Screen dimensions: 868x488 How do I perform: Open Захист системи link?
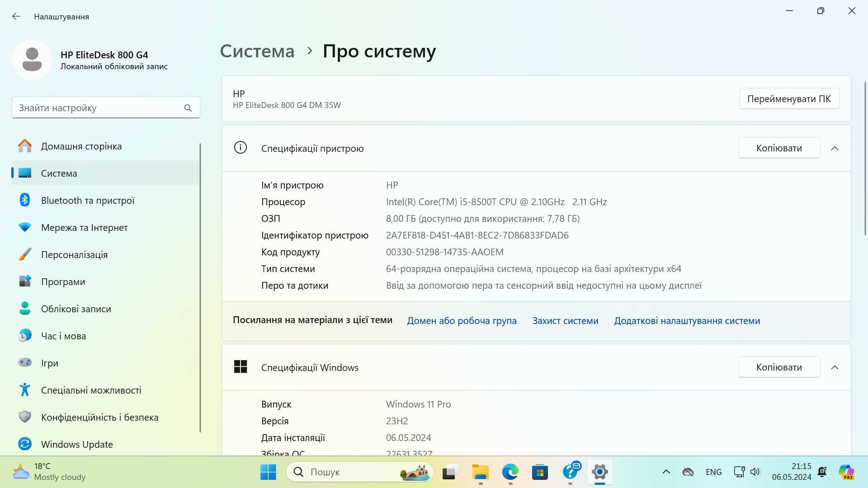(x=565, y=320)
